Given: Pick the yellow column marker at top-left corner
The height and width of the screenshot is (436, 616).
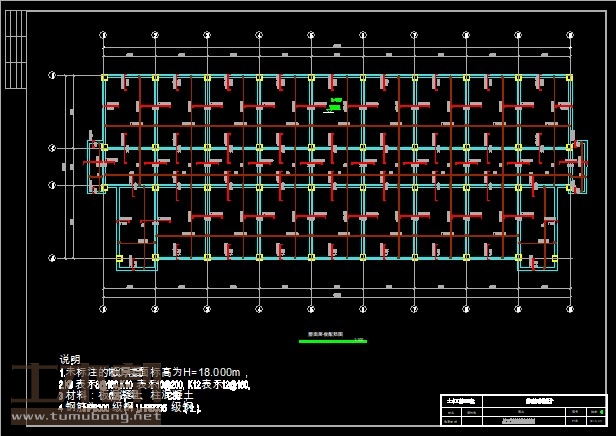Looking at the screenshot, I should pos(104,77).
